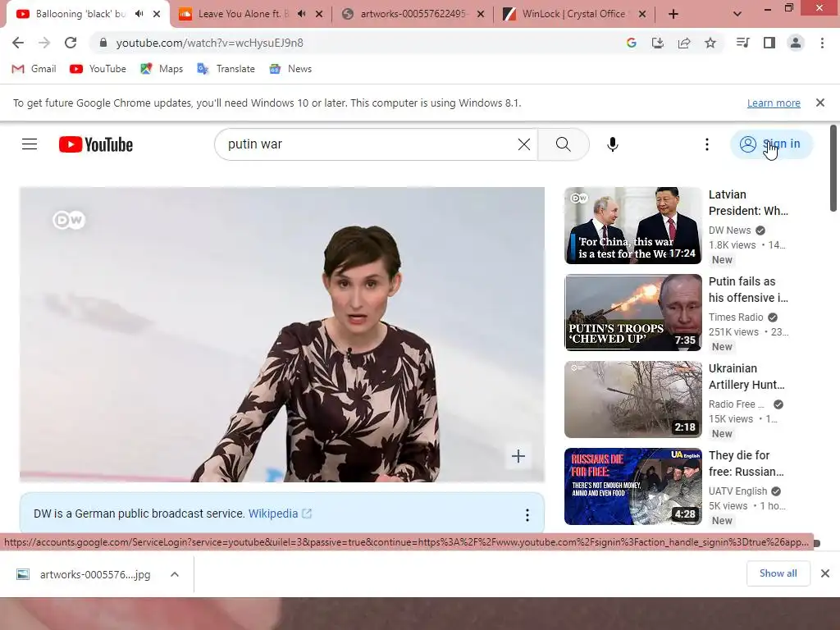
Task: Open YouTube bookmark
Action: pyautogui.click(x=98, y=69)
